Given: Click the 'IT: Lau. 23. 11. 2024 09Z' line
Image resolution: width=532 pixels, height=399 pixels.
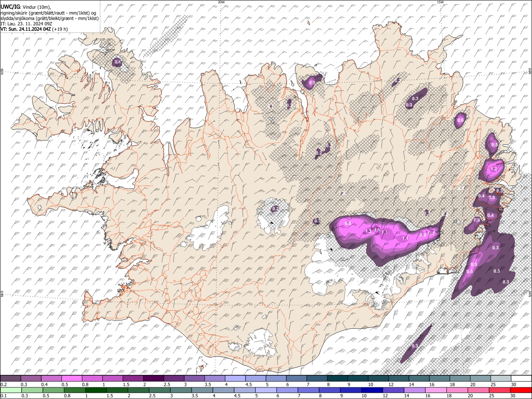Looking at the screenshot, I should (26, 24).
